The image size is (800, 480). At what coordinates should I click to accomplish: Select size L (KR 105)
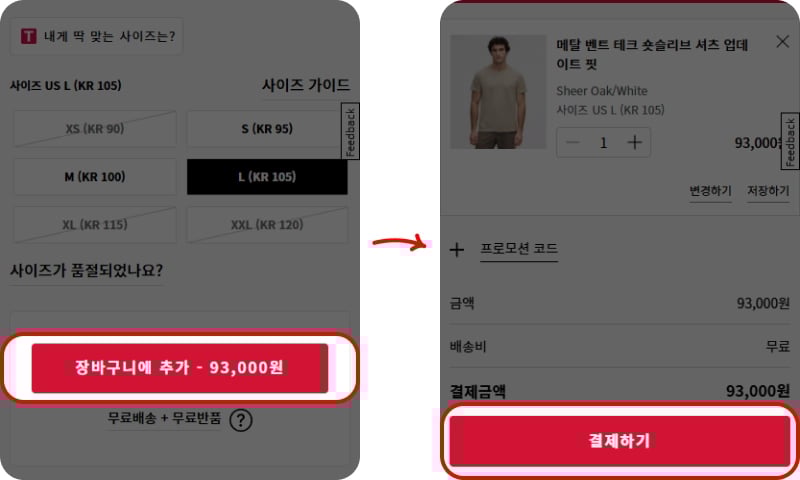(267, 177)
